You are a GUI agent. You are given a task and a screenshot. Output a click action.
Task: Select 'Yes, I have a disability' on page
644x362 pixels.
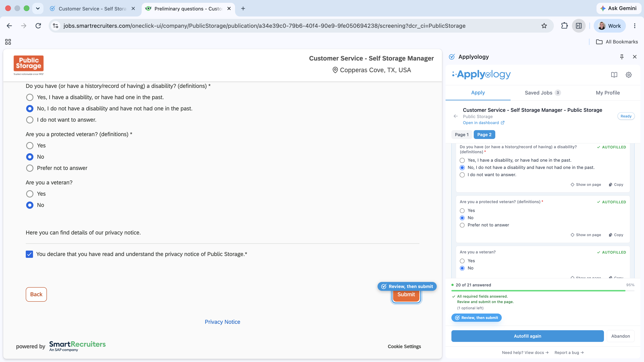30,97
